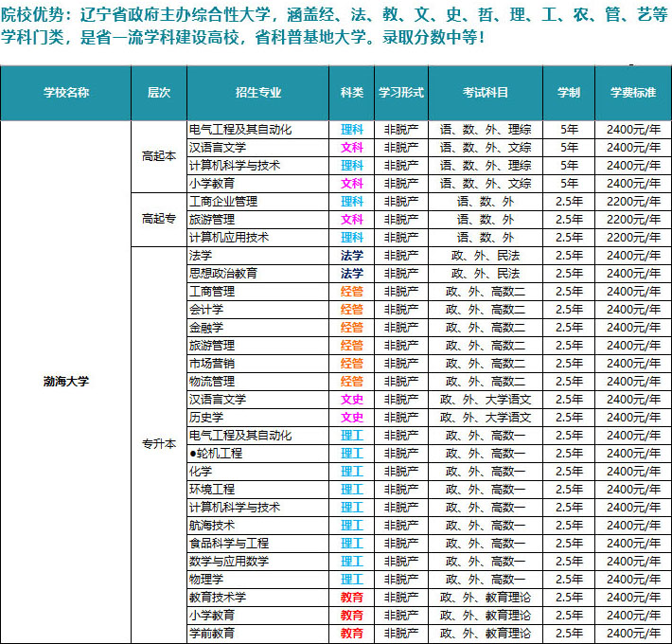Click the 计算机应用技术 major cell

click(258, 238)
